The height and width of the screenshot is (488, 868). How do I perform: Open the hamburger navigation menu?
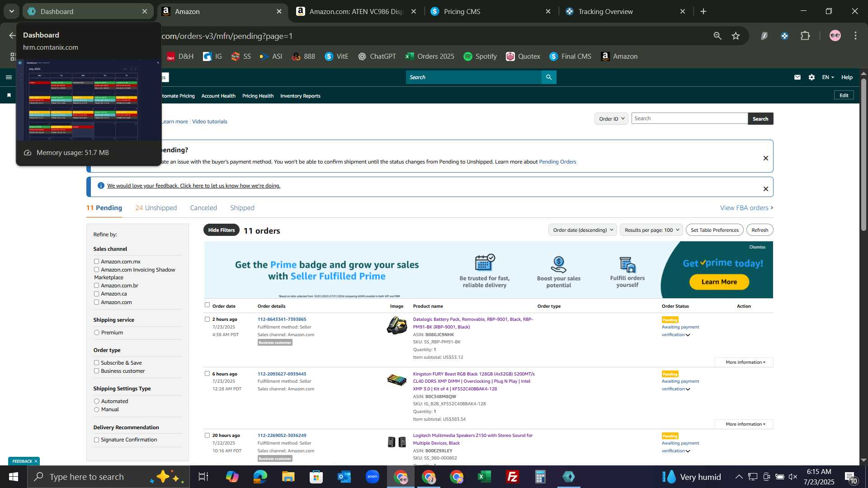[9, 77]
